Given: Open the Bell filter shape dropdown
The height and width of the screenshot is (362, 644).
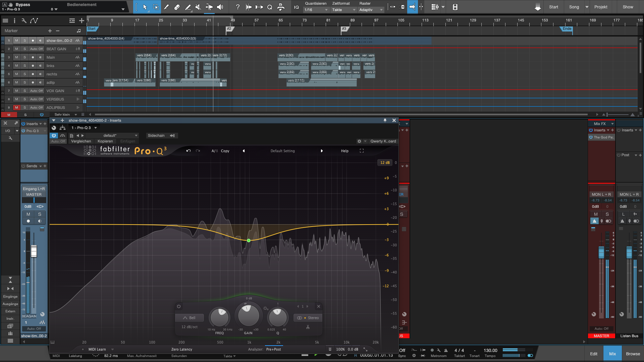Looking at the screenshot, I should pyautogui.click(x=190, y=318).
